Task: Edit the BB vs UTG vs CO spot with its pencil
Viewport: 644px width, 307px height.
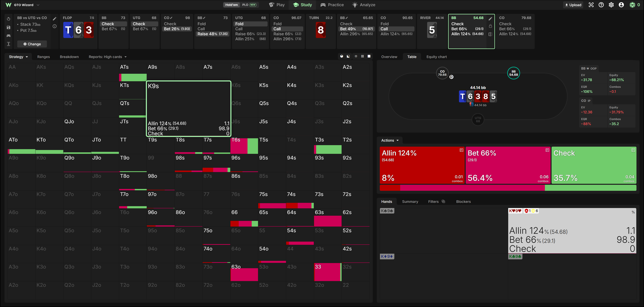Action: (54, 19)
